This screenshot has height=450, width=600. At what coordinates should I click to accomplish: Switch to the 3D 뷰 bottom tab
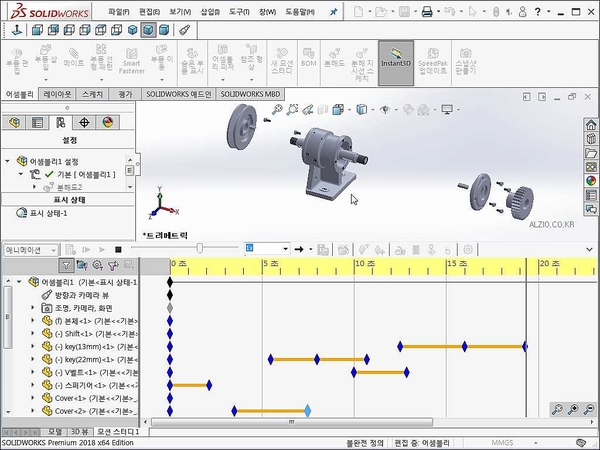[x=80, y=432]
